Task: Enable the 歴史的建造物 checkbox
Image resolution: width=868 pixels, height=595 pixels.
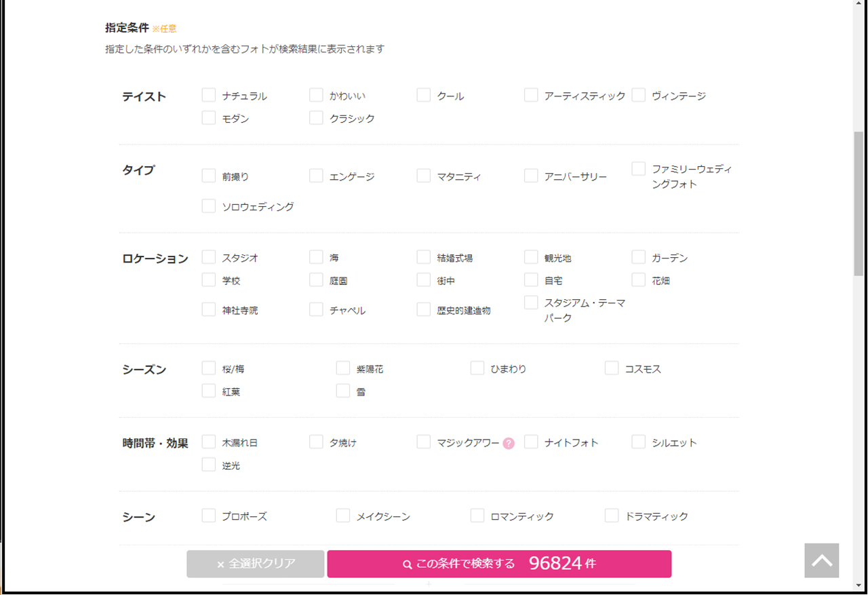Action: click(x=424, y=309)
